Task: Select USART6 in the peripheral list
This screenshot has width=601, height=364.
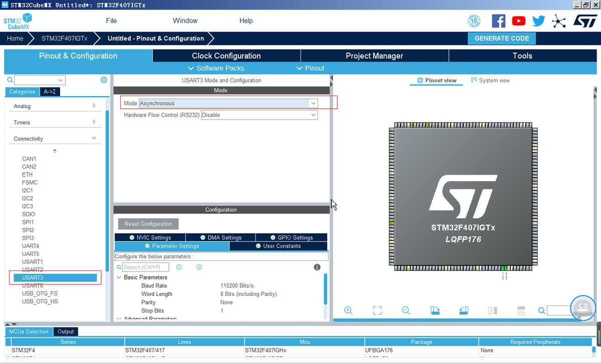Action: coord(33,285)
